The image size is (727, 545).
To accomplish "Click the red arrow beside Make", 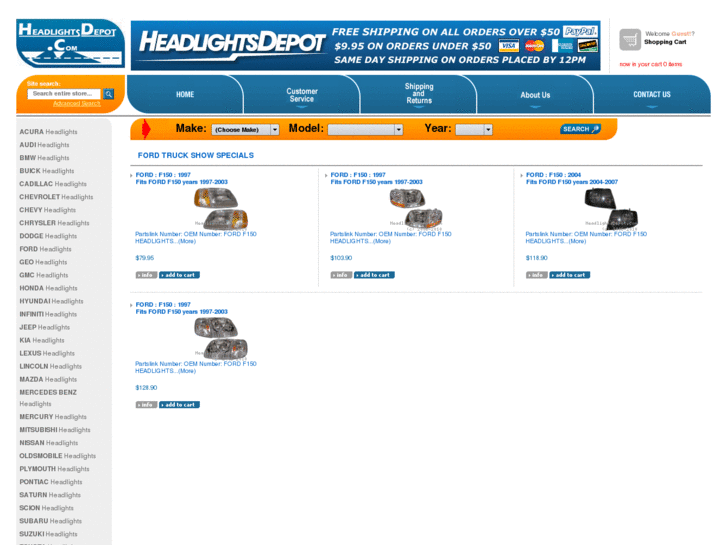I will coord(146,129).
